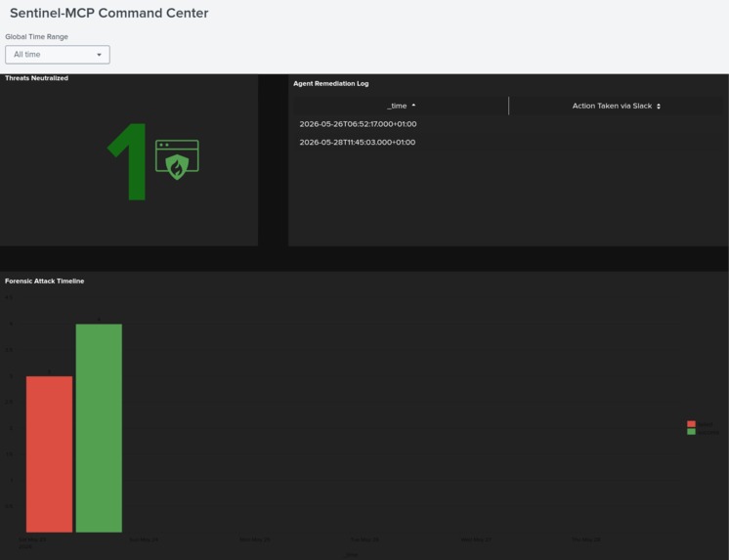The height and width of the screenshot is (560, 729).
Task: Click the Agent Remediation Log panel title
Action: [331, 84]
